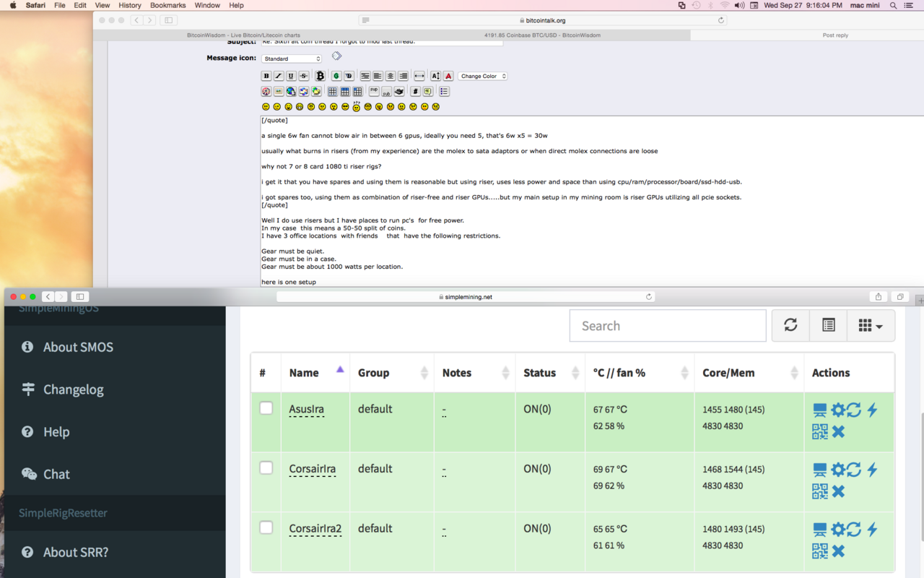Image resolution: width=924 pixels, height=578 pixels.
Task: Apply strikethrough formatting in the post editor
Action: point(304,76)
